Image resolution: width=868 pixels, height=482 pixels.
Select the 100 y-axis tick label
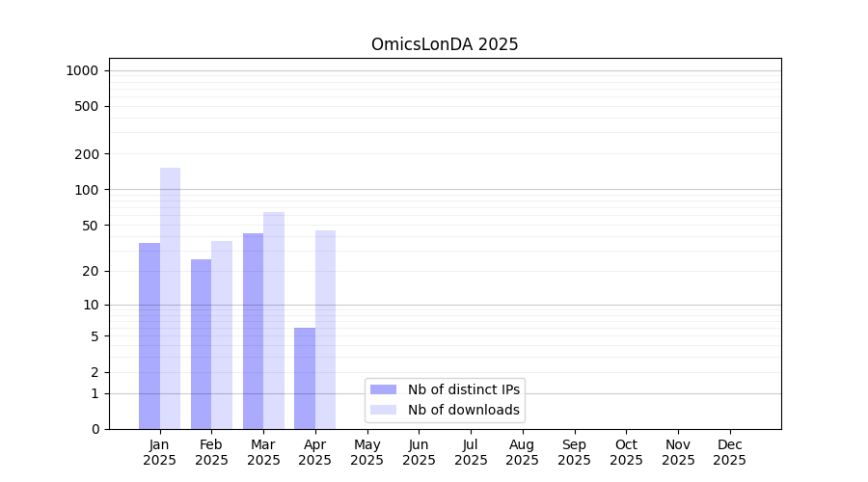(x=87, y=190)
